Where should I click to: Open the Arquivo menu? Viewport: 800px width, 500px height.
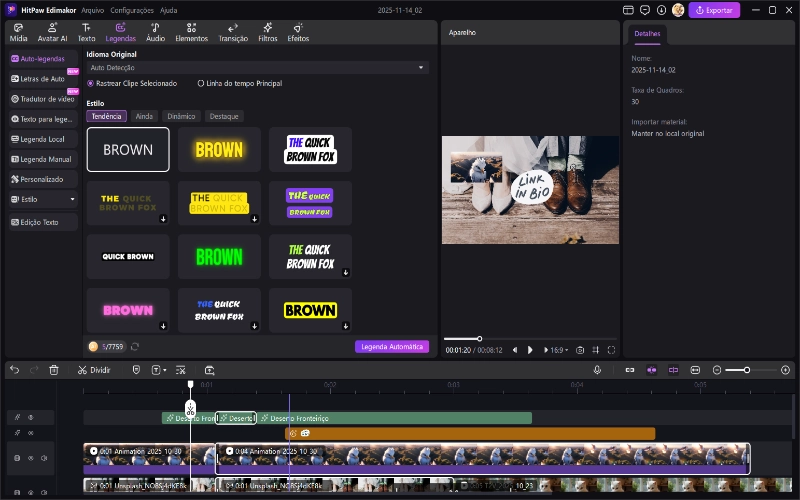point(92,9)
